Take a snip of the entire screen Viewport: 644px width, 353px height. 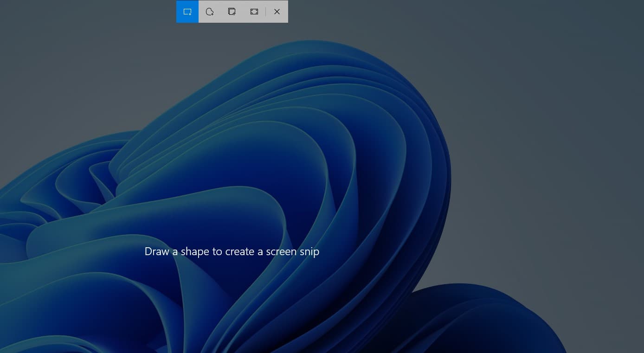(254, 12)
